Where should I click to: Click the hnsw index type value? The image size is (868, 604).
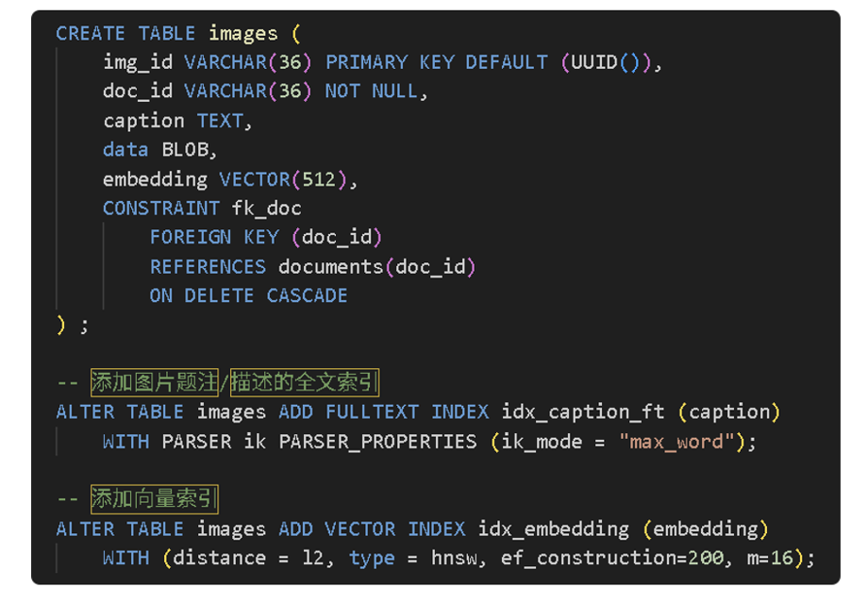pyautogui.click(x=456, y=558)
